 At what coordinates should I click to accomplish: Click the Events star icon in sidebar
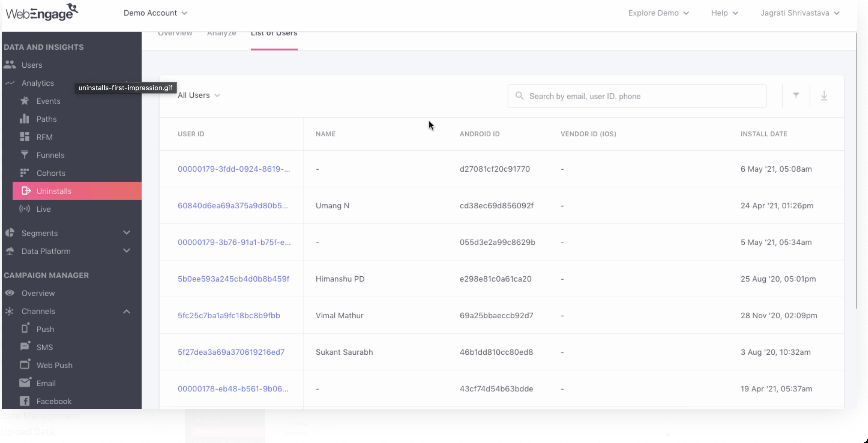(25, 101)
